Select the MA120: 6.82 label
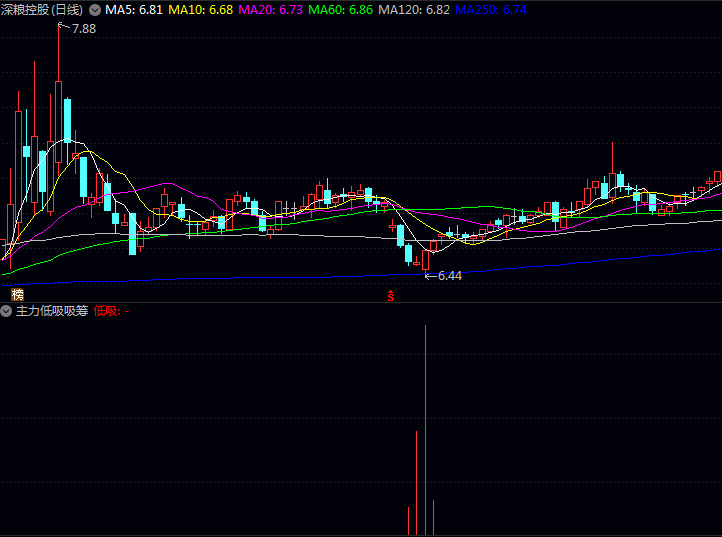The image size is (722, 537). (x=414, y=9)
